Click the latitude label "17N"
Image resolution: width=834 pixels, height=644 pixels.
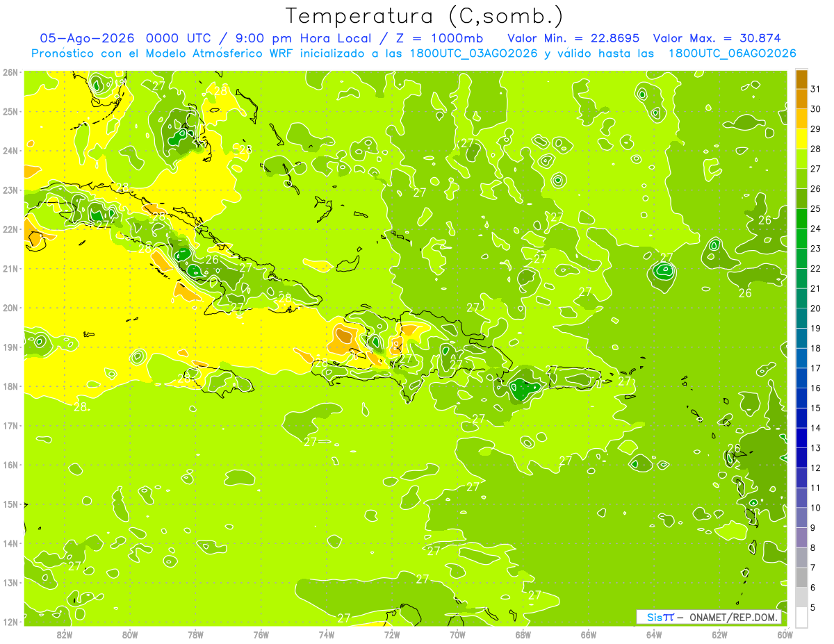[10, 426]
